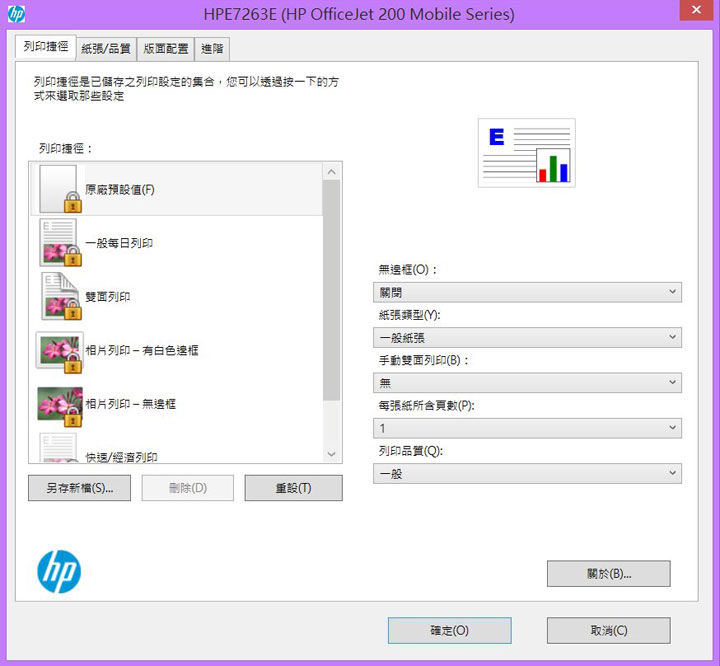Open the 無邊框(O) dropdown
The image size is (720, 666).
click(x=527, y=292)
